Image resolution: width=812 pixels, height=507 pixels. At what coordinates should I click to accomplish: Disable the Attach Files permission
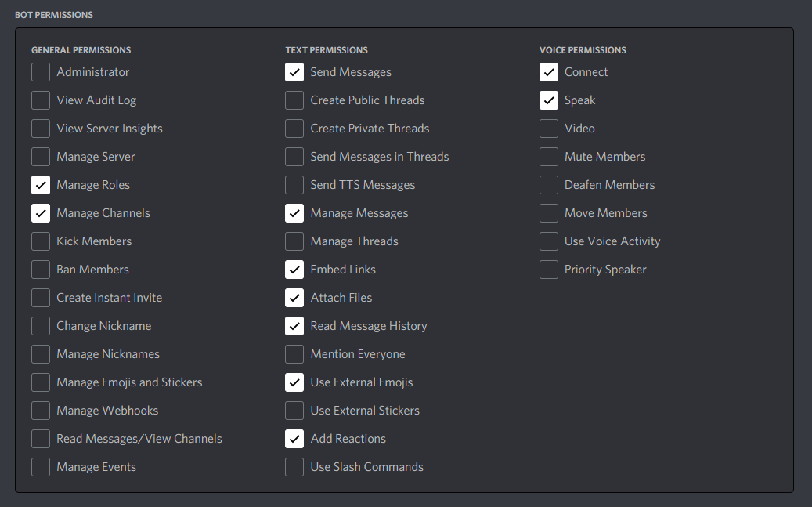coord(294,298)
